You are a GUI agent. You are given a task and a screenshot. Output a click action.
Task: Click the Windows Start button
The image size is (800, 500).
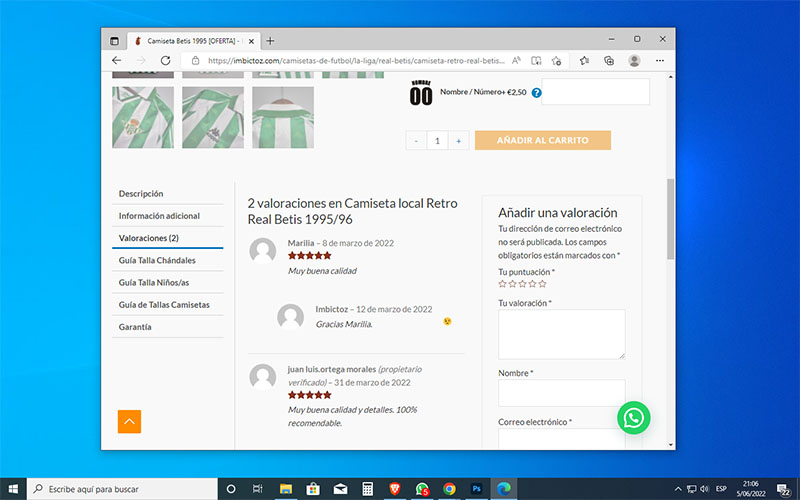13,489
